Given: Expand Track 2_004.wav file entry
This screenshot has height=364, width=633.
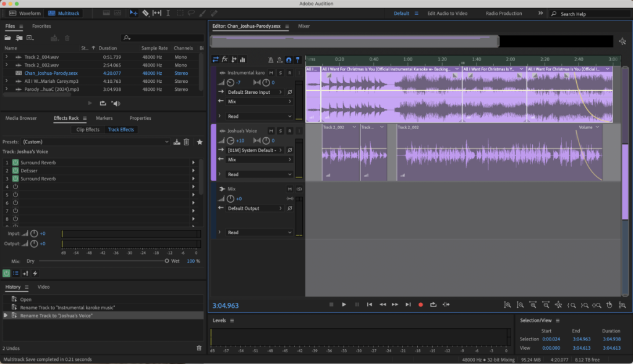Looking at the screenshot, I should tap(6, 57).
